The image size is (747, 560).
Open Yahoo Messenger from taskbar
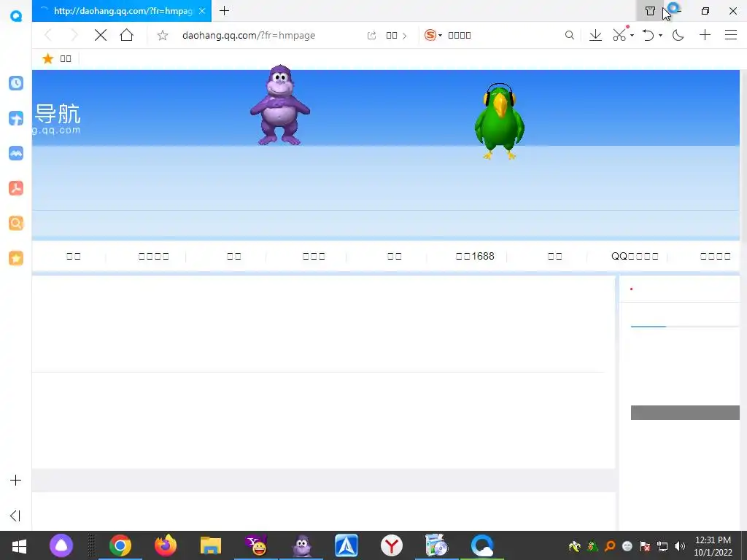256,545
